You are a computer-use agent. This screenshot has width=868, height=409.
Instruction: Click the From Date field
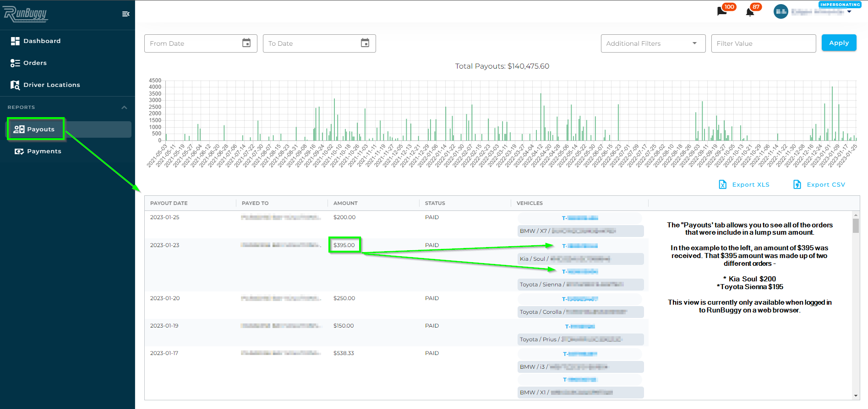pyautogui.click(x=201, y=43)
